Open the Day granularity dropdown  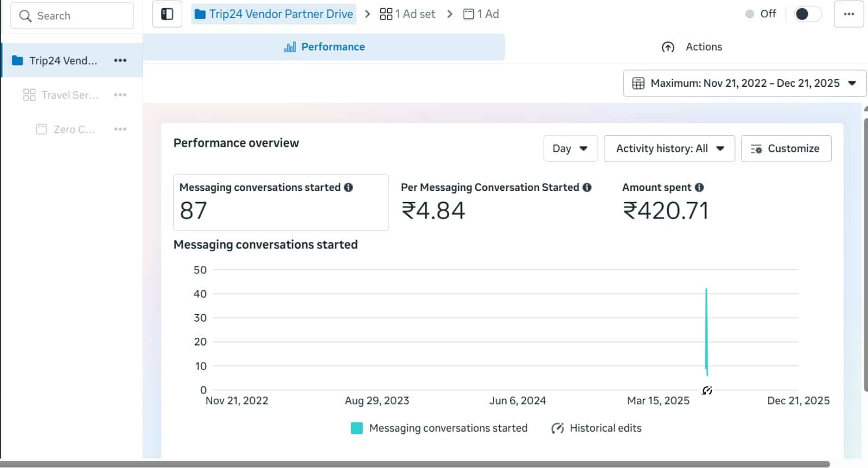click(x=570, y=149)
